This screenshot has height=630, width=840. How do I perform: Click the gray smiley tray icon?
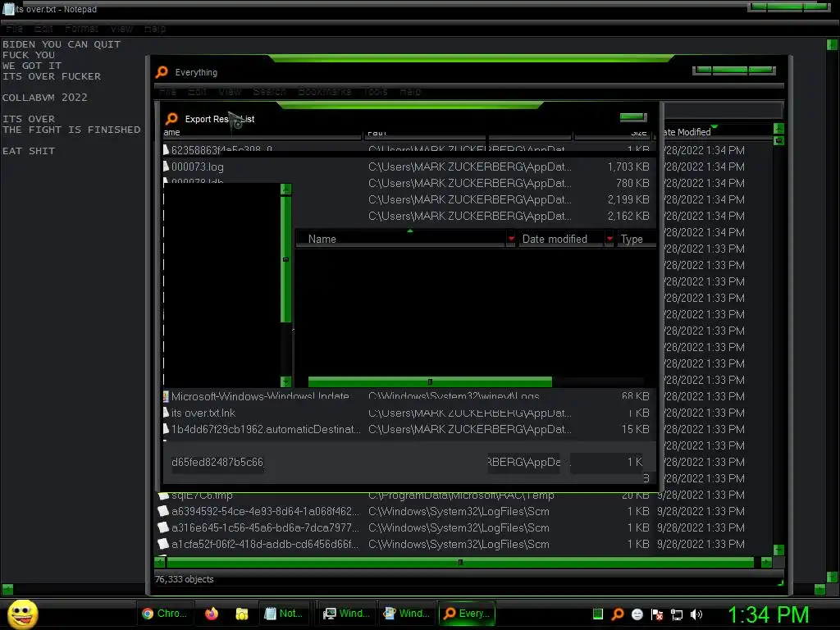637,614
